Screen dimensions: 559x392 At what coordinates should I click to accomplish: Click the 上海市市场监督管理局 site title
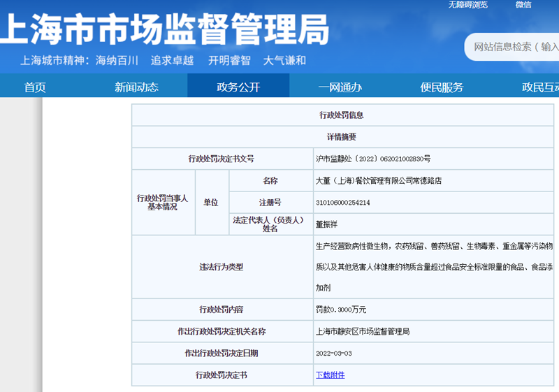tap(164, 29)
